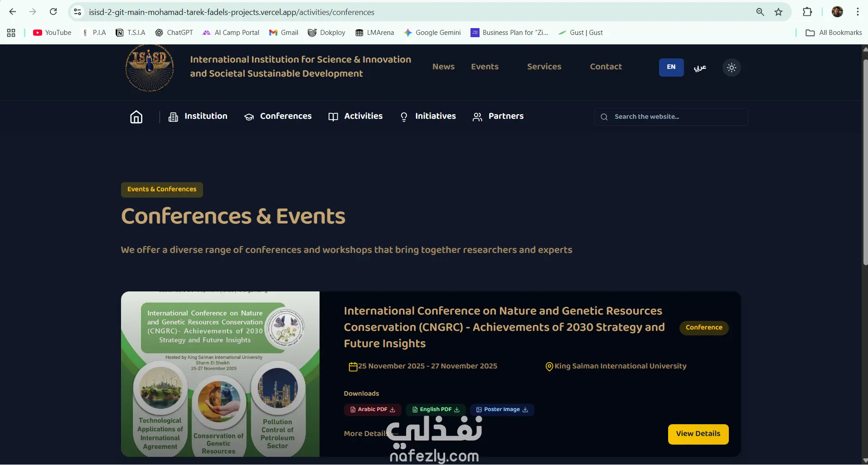Click View Details for the conference
The width and height of the screenshot is (868, 465).
pyautogui.click(x=698, y=434)
